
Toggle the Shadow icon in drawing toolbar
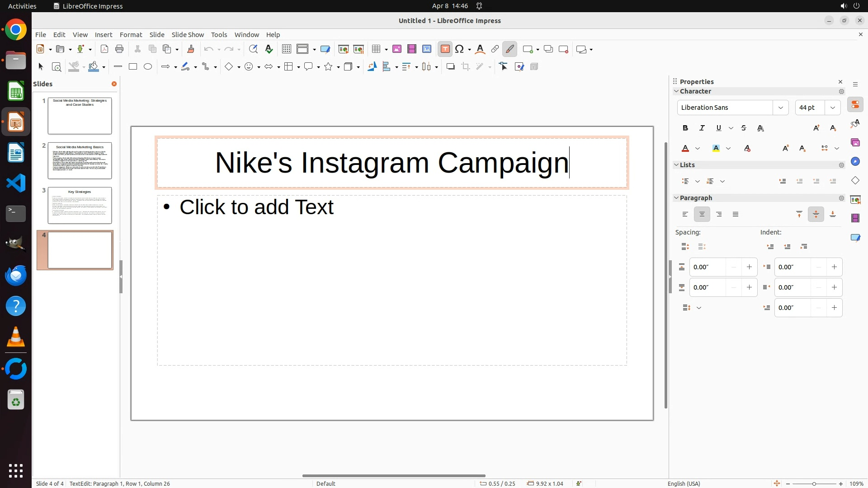pyautogui.click(x=450, y=67)
